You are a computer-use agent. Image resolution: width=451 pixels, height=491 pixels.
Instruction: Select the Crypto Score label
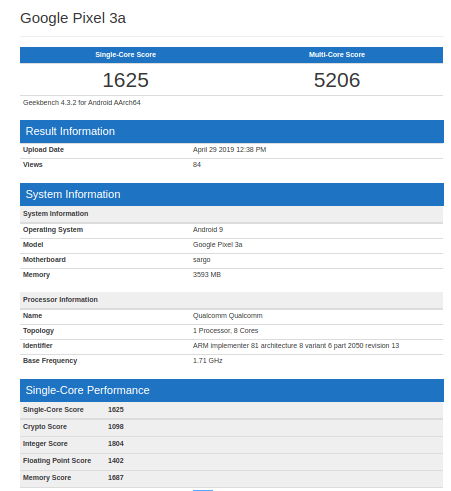tap(45, 427)
